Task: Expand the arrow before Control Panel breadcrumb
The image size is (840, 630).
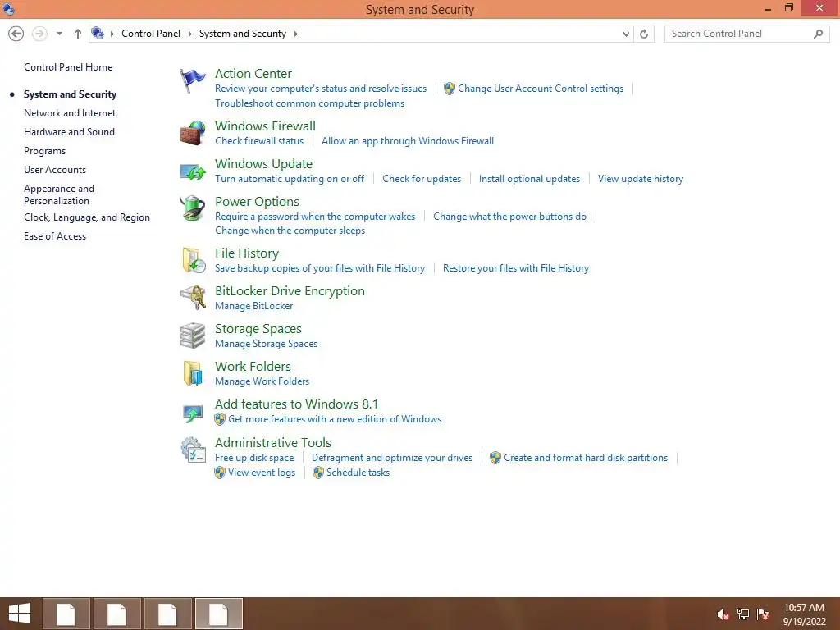Action: coord(112,34)
